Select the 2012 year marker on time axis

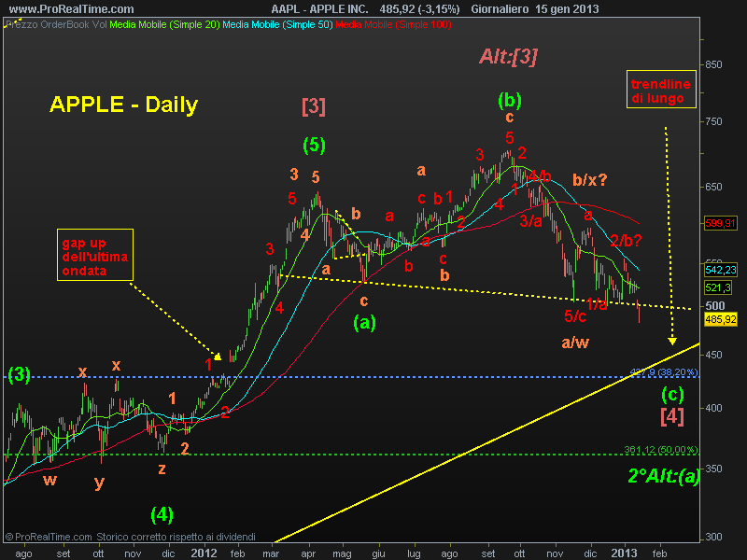(x=204, y=553)
